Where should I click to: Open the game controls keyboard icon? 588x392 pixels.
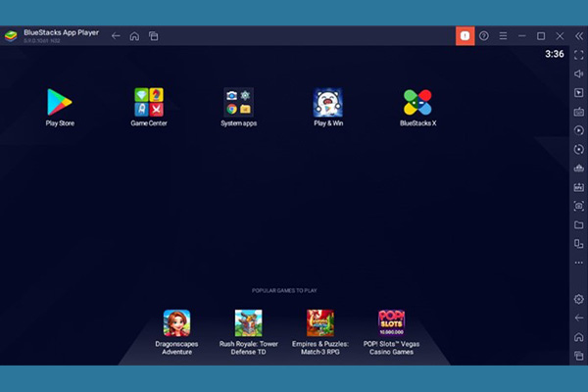(578, 112)
